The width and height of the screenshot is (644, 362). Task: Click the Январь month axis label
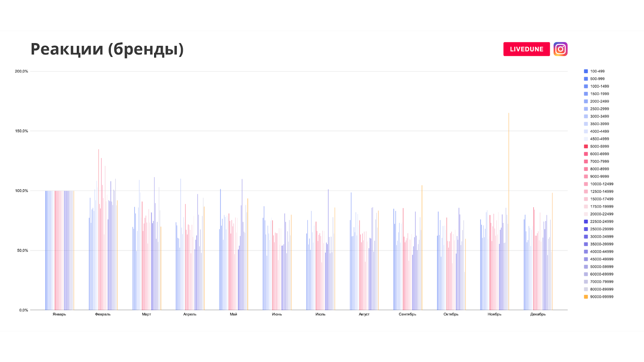[x=59, y=314]
